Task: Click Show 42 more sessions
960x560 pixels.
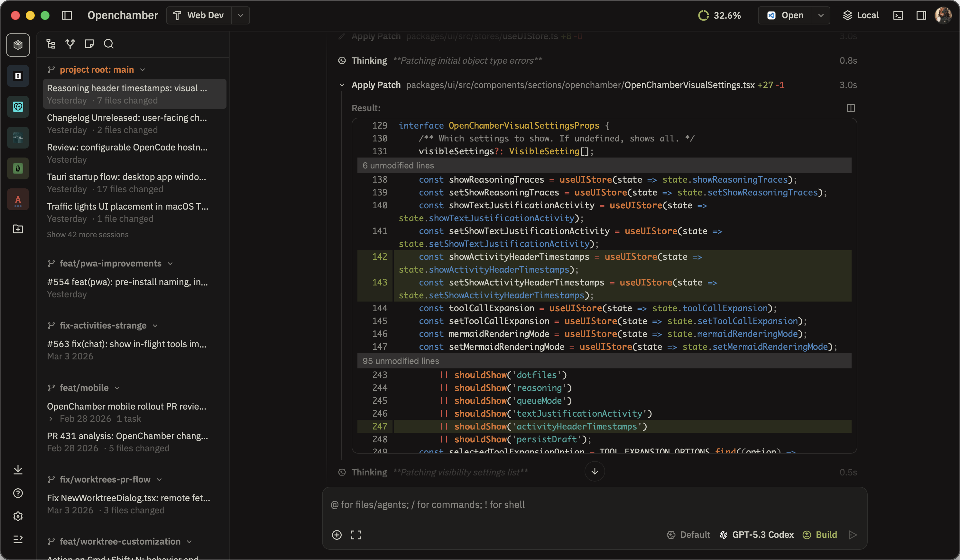Action: coord(88,234)
